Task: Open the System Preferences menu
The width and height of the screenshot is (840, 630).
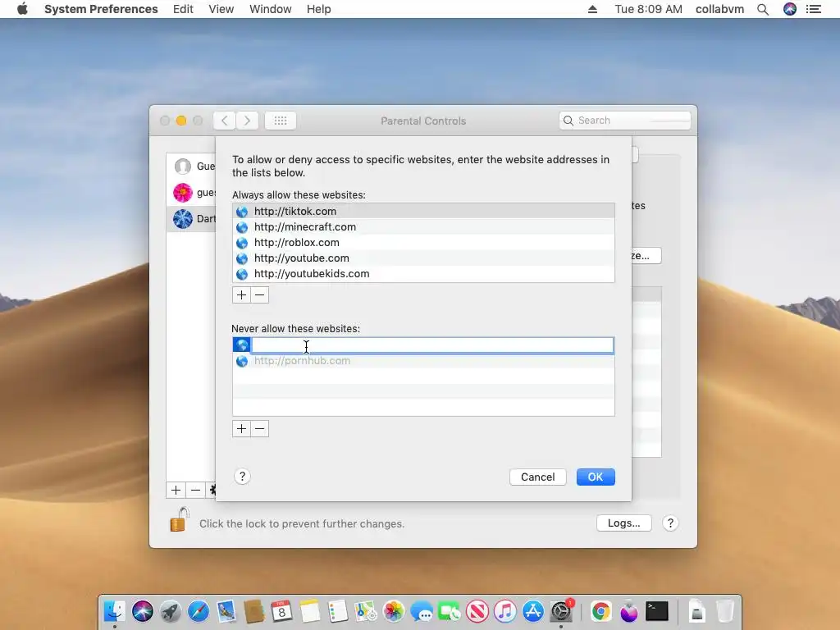Action: point(101,9)
